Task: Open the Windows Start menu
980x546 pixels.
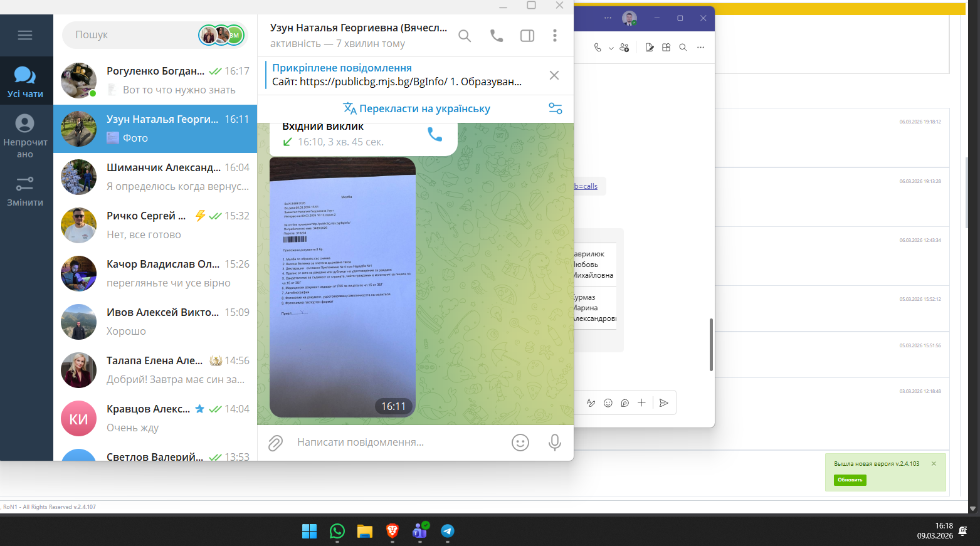Action: click(x=310, y=532)
